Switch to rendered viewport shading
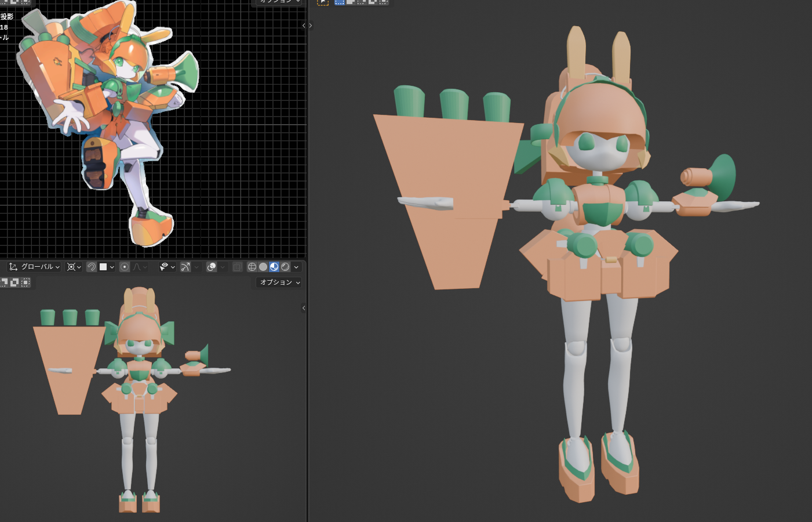The height and width of the screenshot is (522, 812). pyautogui.click(x=285, y=267)
